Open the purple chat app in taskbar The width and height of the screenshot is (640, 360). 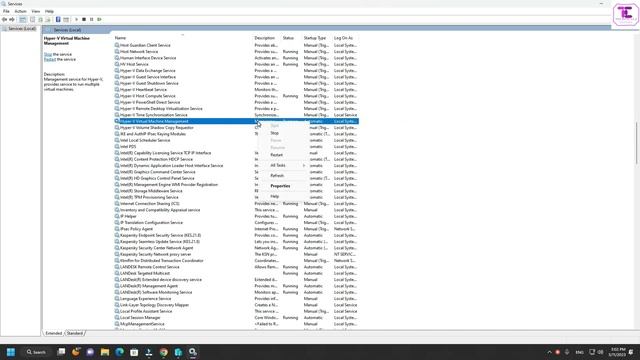(90, 352)
